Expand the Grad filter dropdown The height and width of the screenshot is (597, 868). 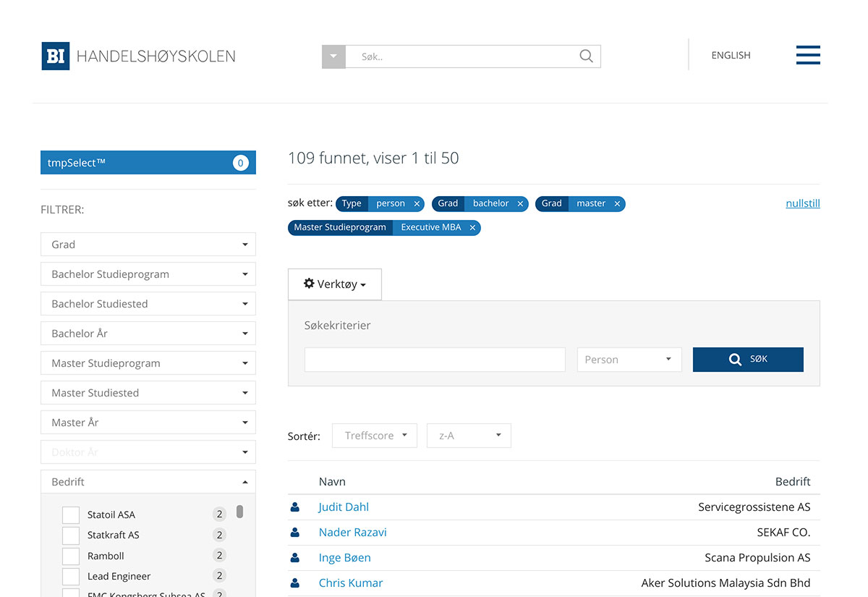(148, 245)
